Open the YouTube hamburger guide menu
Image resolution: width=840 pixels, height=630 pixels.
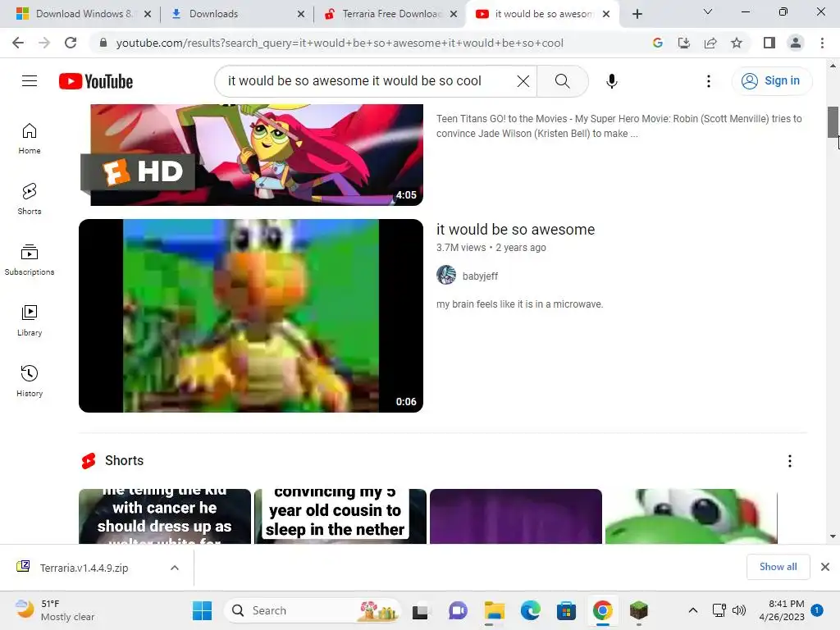tap(30, 81)
